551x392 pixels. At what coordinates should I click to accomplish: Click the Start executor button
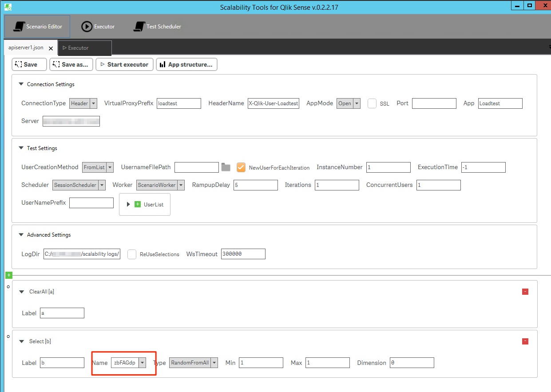tap(125, 64)
